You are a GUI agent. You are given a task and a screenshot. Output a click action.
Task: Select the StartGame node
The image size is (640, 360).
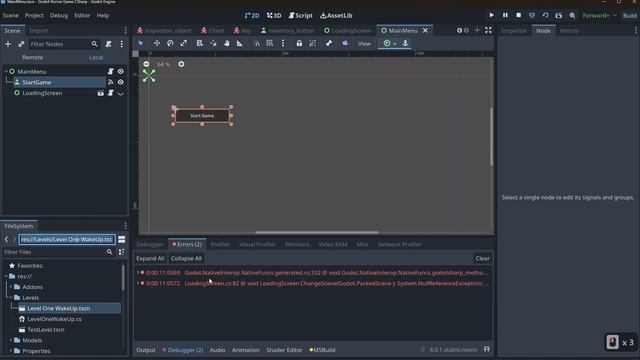[x=37, y=82]
